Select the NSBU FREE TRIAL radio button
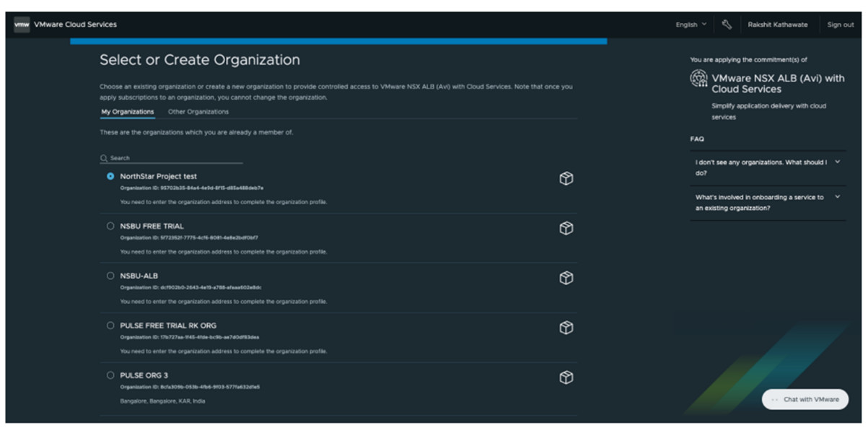This screenshot has height=433, width=868. 110,226
